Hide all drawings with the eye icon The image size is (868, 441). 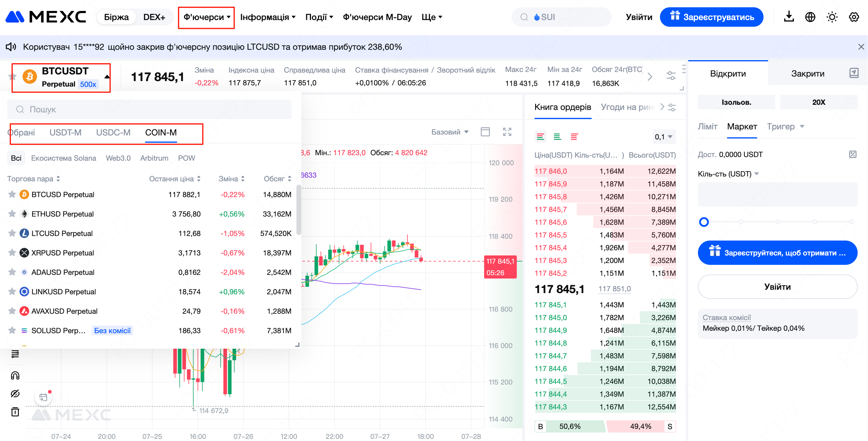click(x=15, y=394)
